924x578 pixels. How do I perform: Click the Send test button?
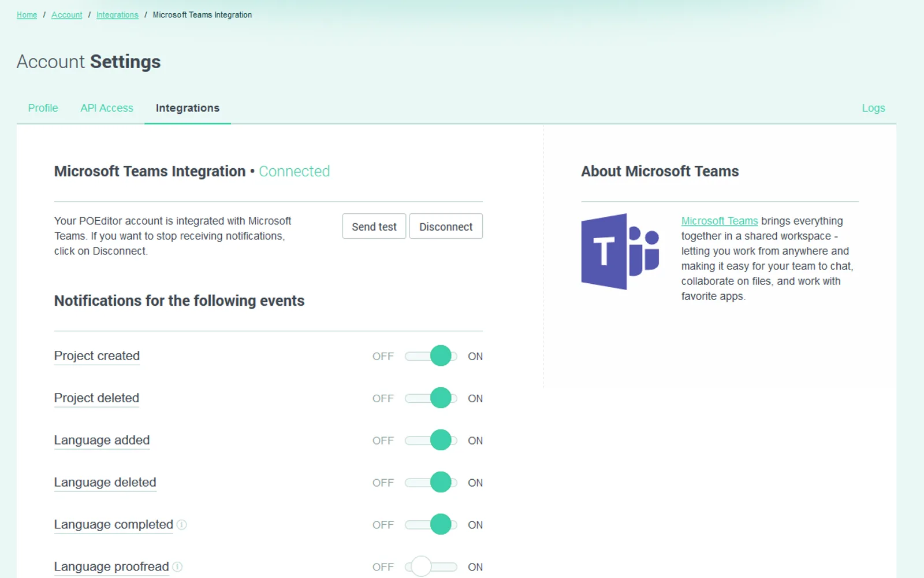pos(374,227)
